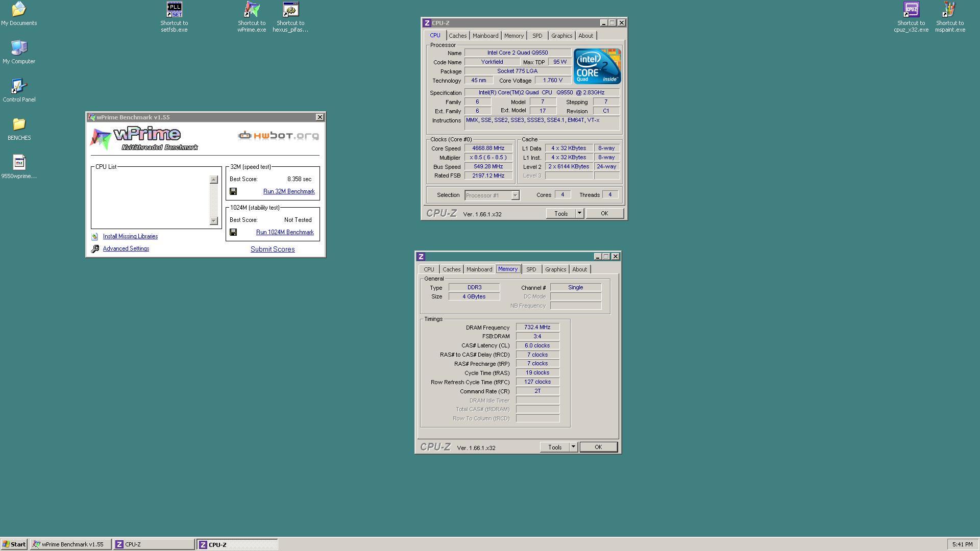Click OK in the upper CPU-Z window
The image size is (980, 551).
click(x=604, y=214)
